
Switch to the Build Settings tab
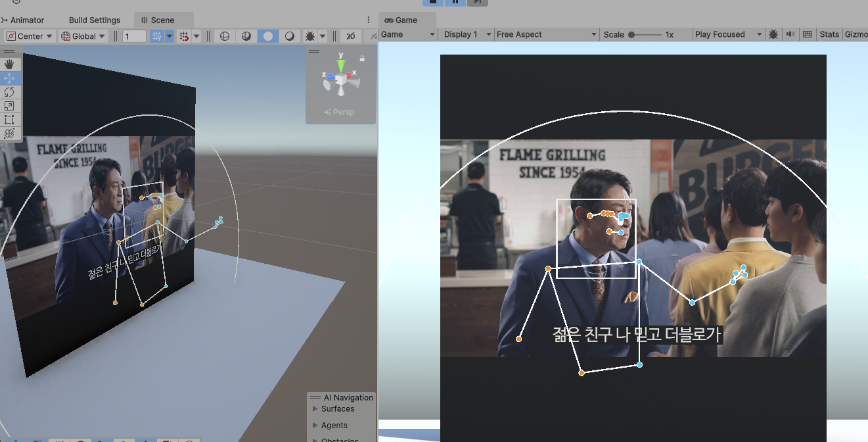click(x=95, y=20)
